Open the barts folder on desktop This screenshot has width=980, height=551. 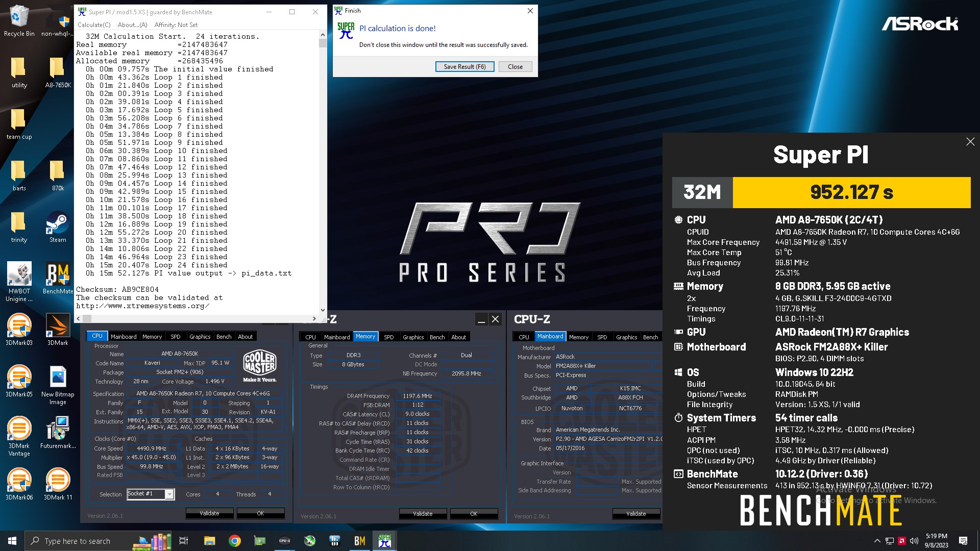click(x=19, y=176)
